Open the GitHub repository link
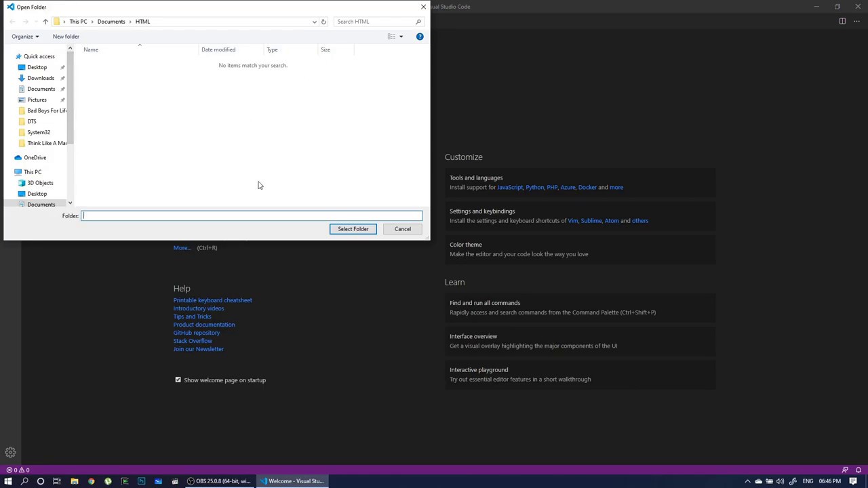The image size is (868, 488). 196,333
